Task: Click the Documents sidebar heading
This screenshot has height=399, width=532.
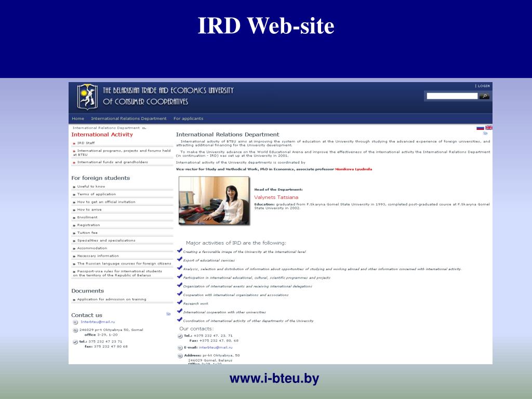Action: [x=87, y=291]
